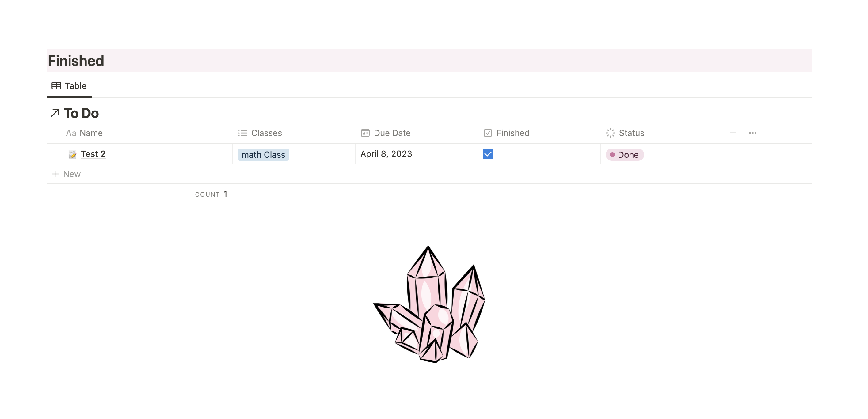The image size is (868, 419).
Task: Open the Name column header options
Action: click(x=91, y=133)
